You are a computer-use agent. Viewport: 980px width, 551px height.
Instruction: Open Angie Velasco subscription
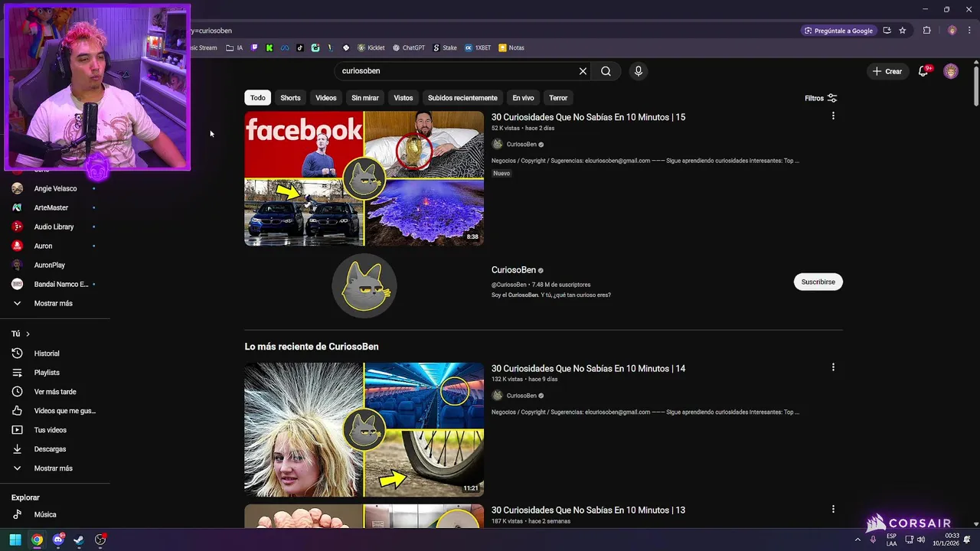[55, 188]
